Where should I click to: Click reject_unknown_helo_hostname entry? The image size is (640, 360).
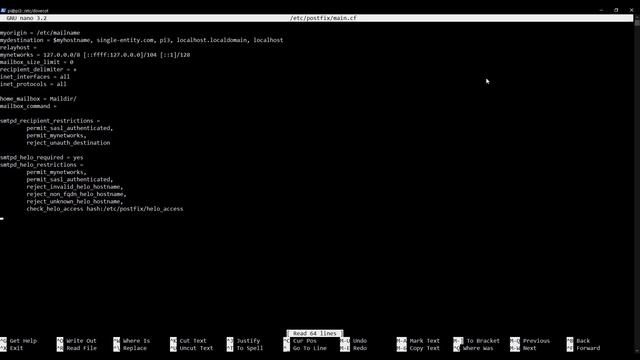click(75, 202)
